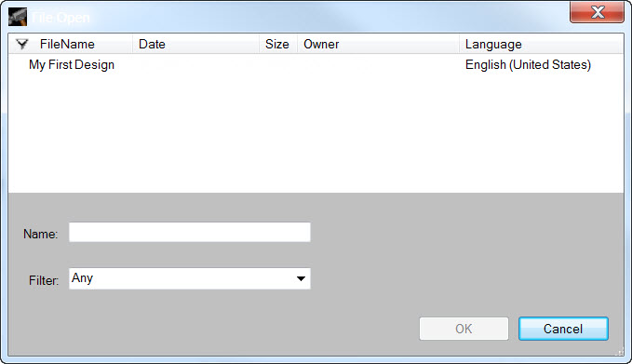Sort list by Language column header

493,45
